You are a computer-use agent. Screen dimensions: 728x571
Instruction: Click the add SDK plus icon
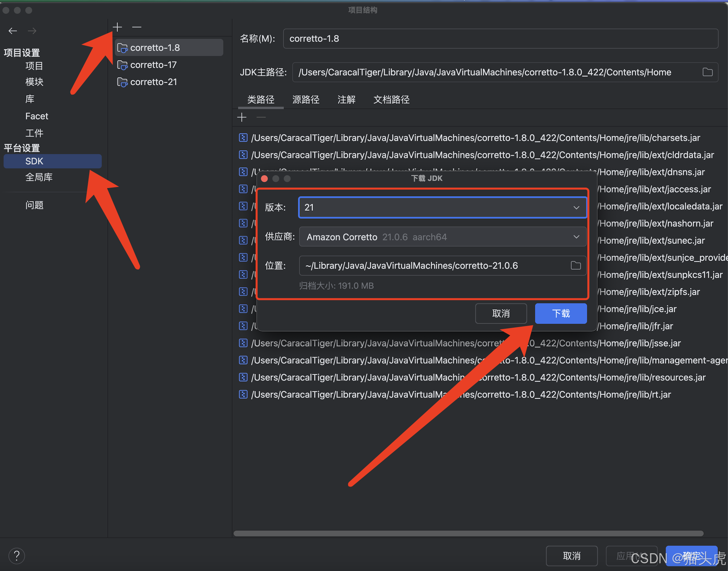(117, 27)
